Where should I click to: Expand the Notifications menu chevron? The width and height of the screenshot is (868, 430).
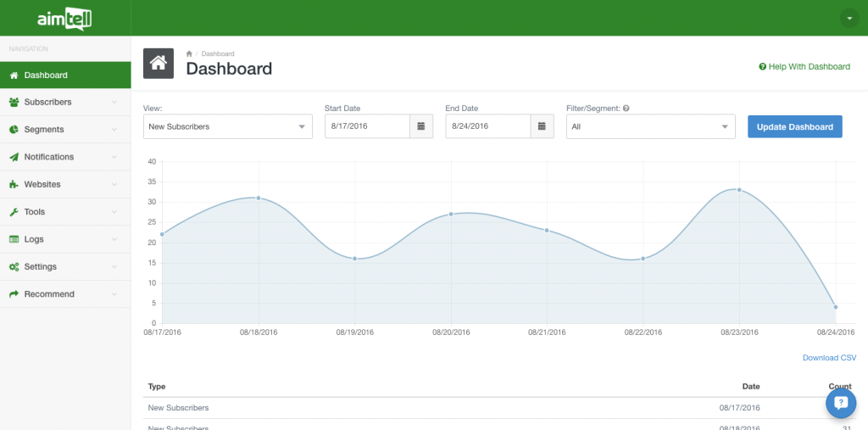pyautogui.click(x=114, y=158)
